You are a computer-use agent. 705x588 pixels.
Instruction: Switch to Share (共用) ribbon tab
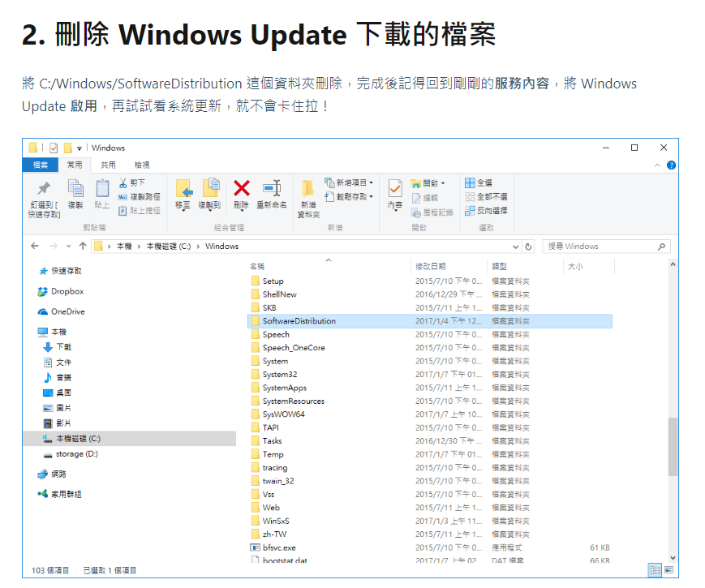pos(108,165)
